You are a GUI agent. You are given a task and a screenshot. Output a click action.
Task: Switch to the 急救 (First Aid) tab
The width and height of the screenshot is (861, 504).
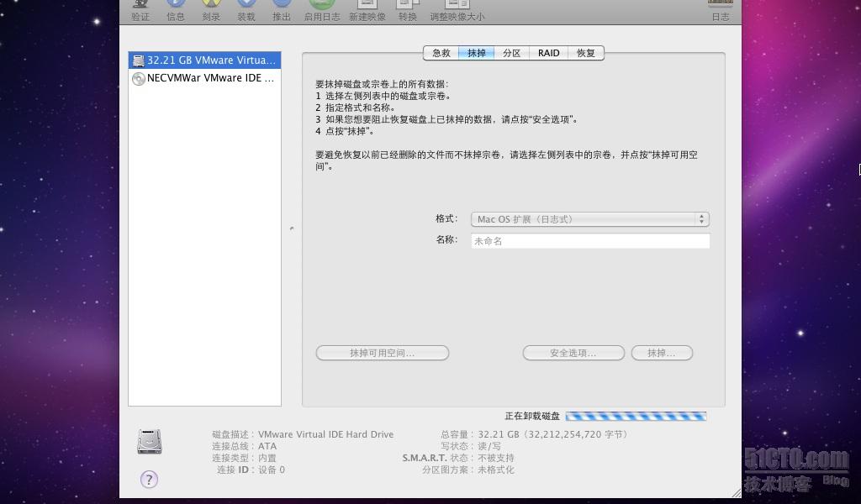(441, 53)
